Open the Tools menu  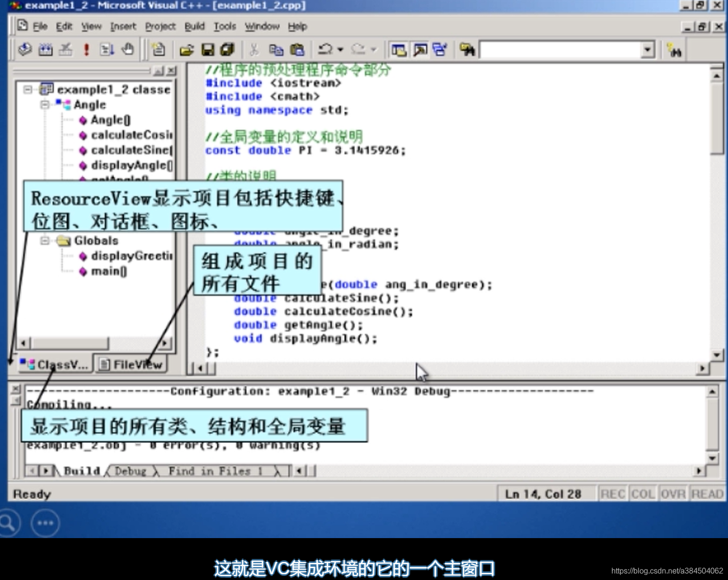pos(225,26)
